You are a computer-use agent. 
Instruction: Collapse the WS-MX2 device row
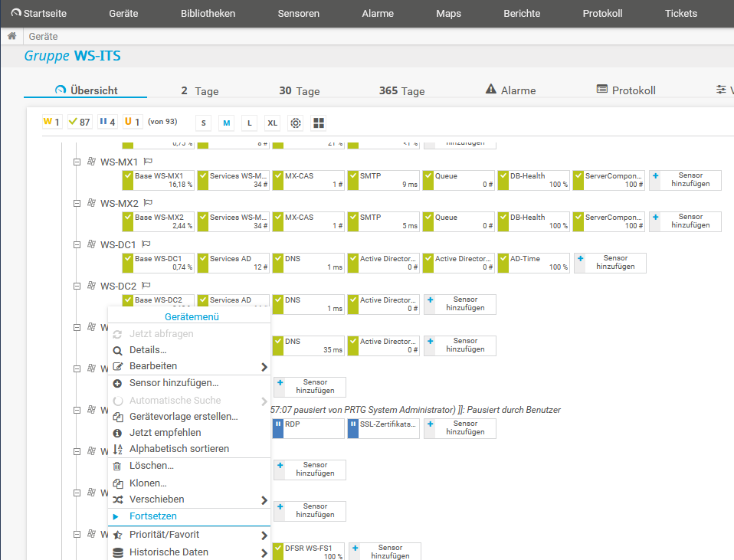point(77,203)
